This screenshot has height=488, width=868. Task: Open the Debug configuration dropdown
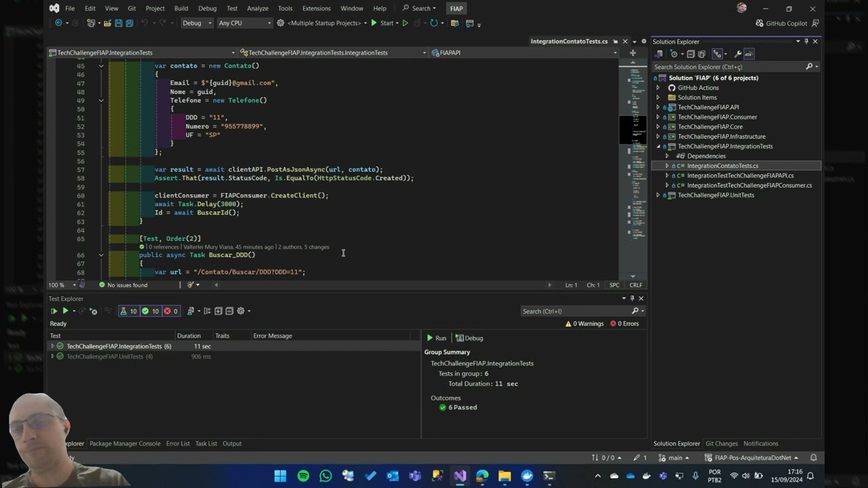[197, 23]
